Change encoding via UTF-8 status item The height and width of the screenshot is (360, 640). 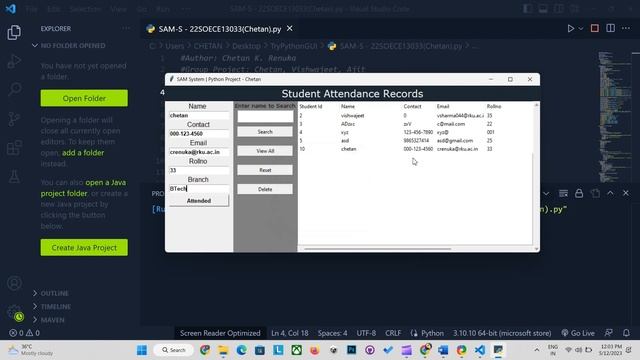click(366, 333)
